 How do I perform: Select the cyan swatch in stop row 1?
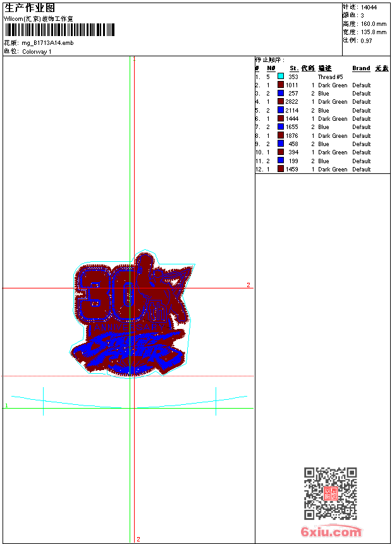point(281,77)
